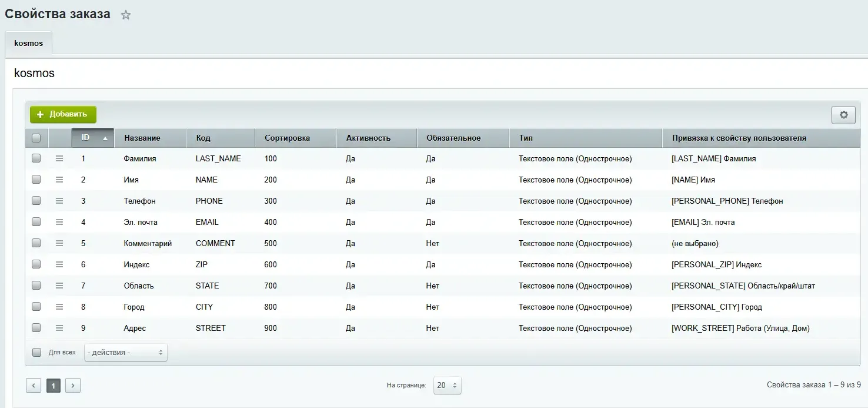Open row actions menu for Фамилия
This screenshot has width=868, height=408.
click(x=59, y=158)
